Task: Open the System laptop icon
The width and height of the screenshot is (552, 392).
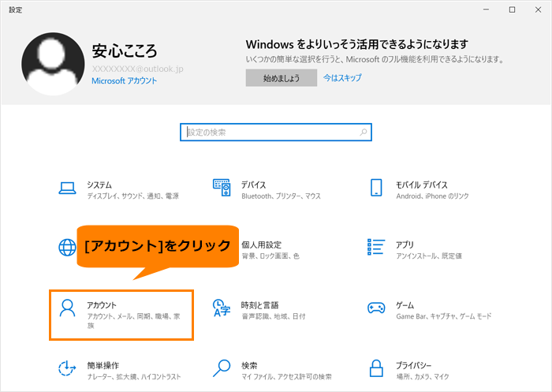Action: tap(67, 188)
